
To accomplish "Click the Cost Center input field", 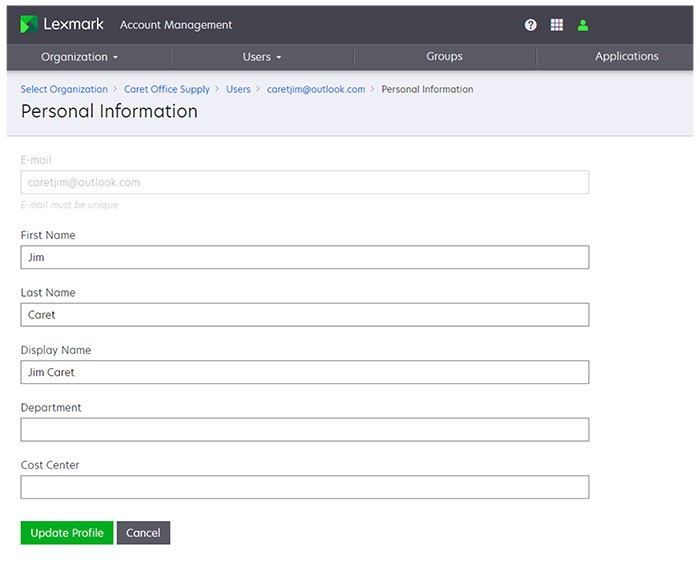I will pos(304,487).
